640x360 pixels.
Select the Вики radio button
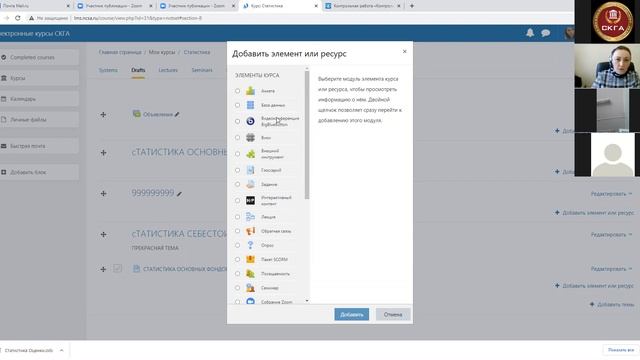point(238,138)
